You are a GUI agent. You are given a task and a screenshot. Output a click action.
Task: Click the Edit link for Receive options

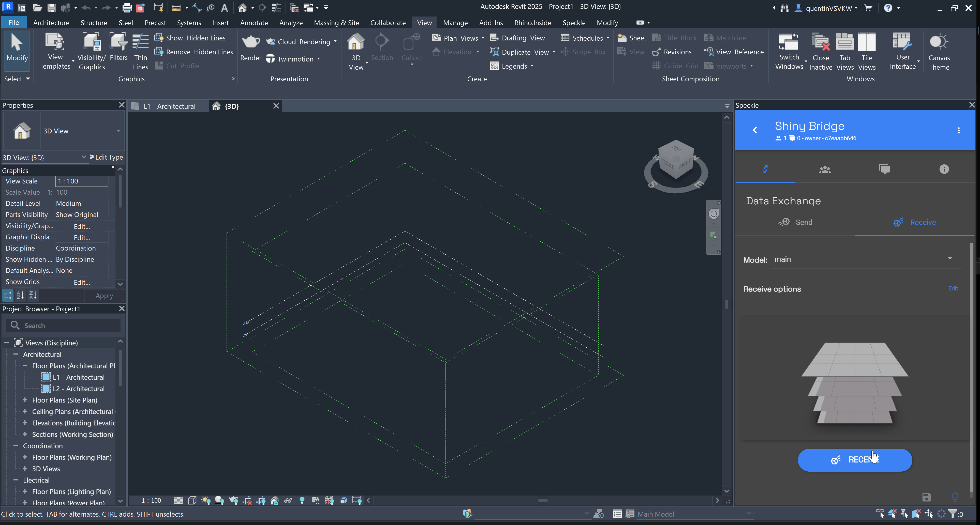coord(953,288)
